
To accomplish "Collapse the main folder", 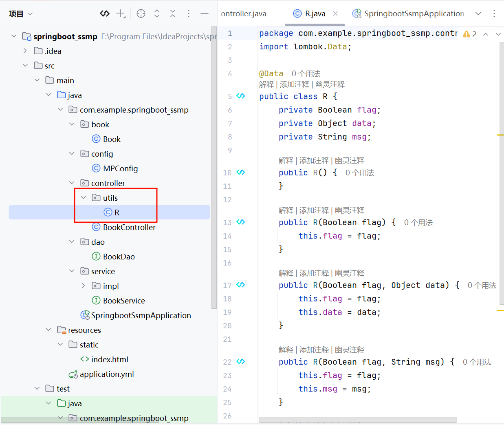I will tap(37, 80).
